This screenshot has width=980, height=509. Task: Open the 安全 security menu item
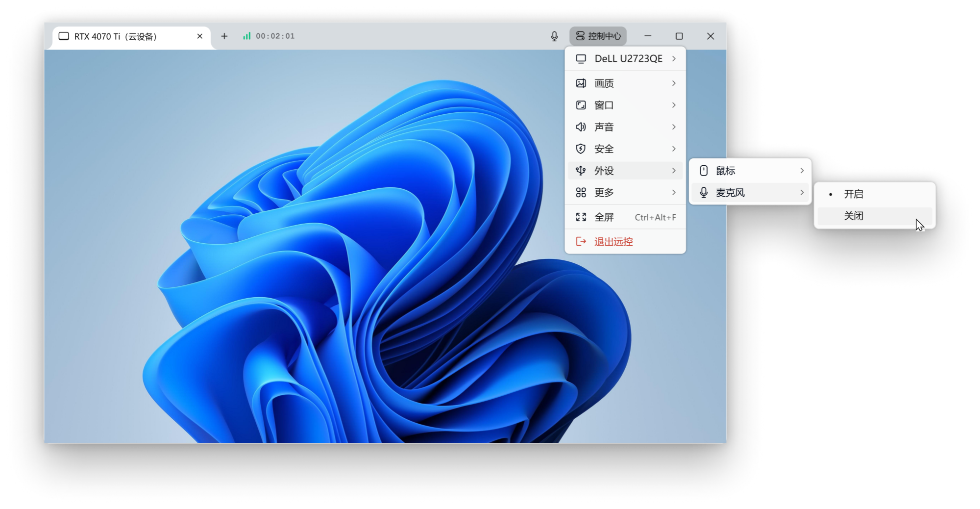pyautogui.click(x=625, y=149)
